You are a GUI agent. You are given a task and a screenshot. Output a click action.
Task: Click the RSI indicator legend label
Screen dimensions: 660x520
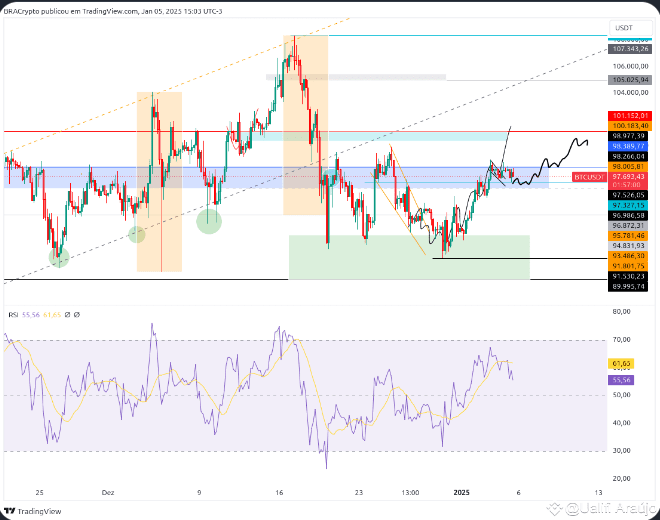12,314
